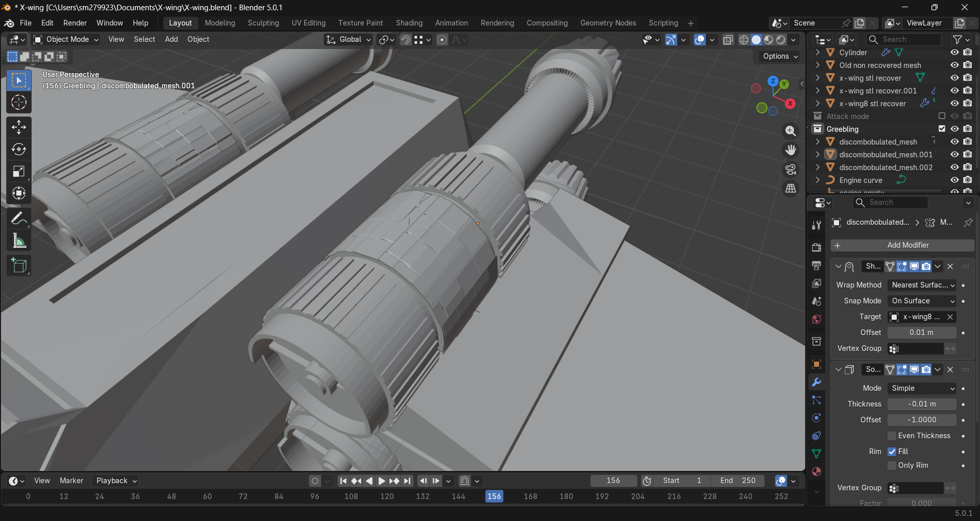
Task: Open the Render menu
Action: [75, 23]
